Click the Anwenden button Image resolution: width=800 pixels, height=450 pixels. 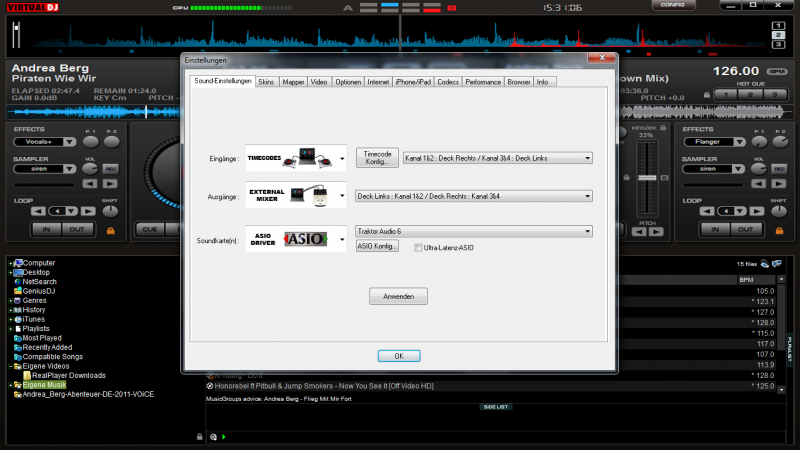[x=398, y=296]
